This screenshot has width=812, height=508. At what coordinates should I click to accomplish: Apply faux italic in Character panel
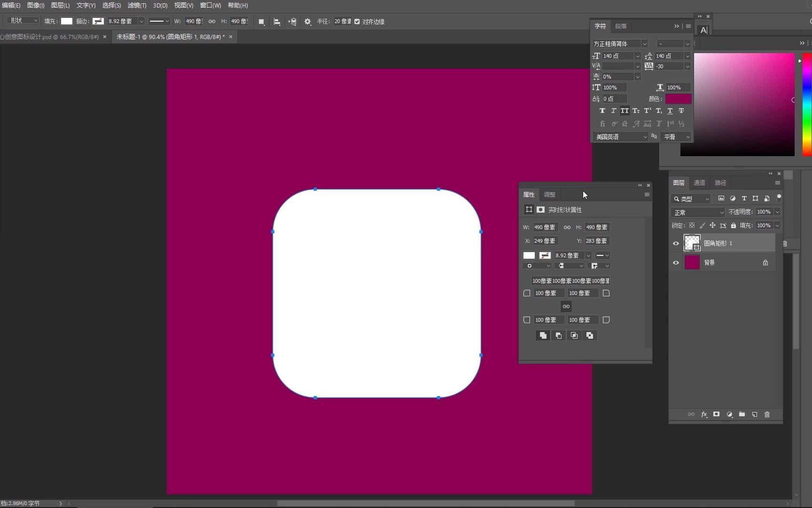pyautogui.click(x=613, y=111)
